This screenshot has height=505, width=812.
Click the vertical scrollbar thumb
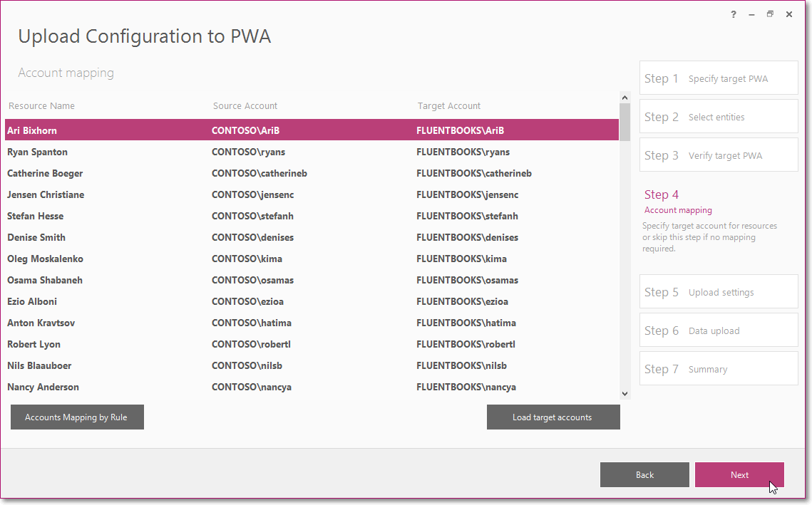pyautogui.click(x=625, y=122)
